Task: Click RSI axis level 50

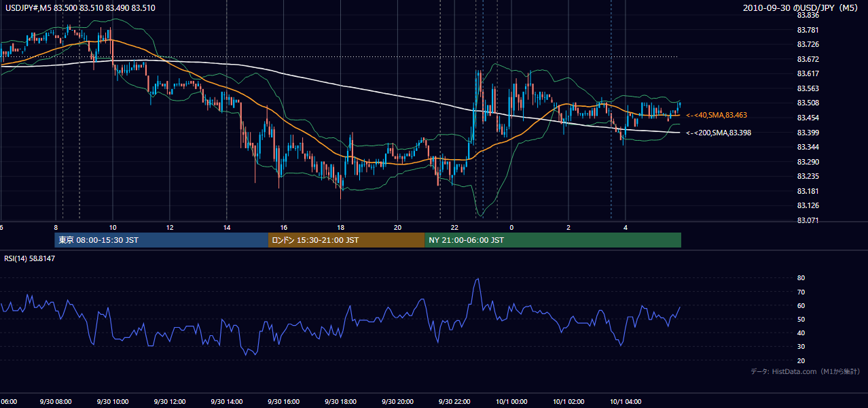Action: tap(801, 319)
